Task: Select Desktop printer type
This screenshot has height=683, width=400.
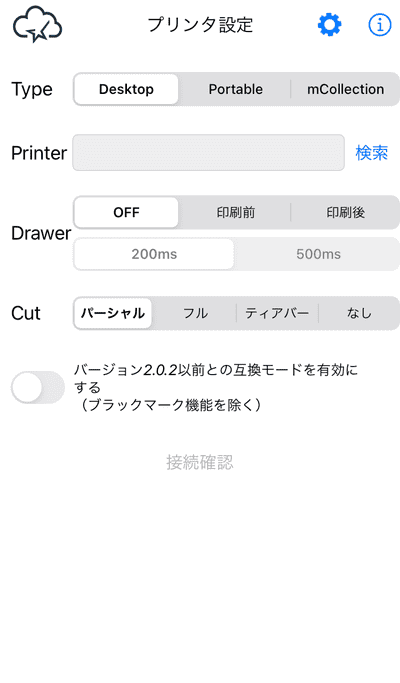Action: coord(126,89)
